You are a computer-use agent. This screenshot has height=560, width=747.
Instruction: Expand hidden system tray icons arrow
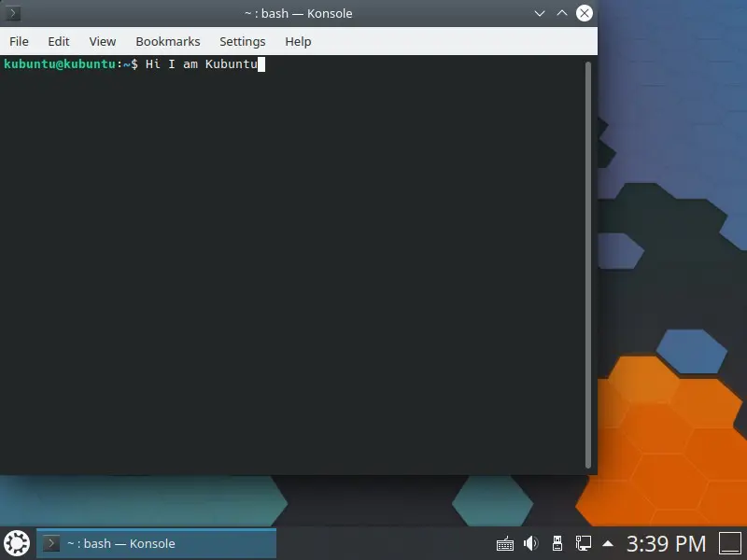point(608,543)
